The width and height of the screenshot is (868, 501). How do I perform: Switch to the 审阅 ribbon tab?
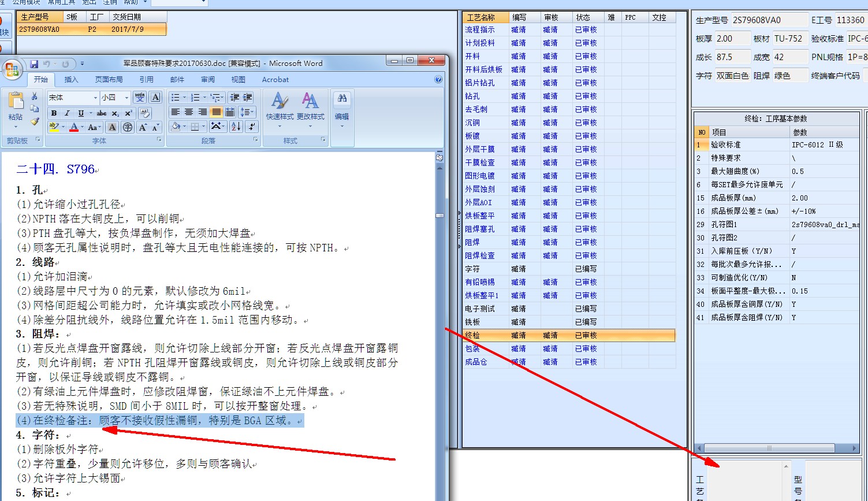[208, 80]
